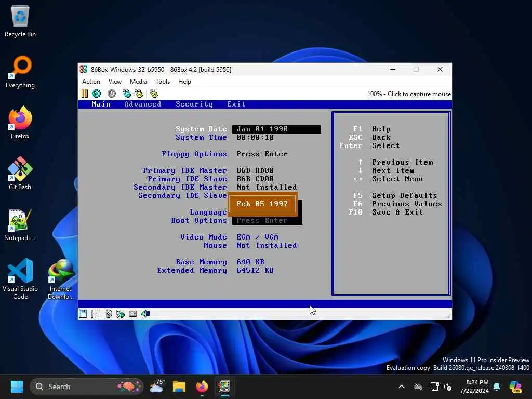This screenshot has height=399, width=532.
Task: Open the weather widget showing 75°
Action: (157, 387)
